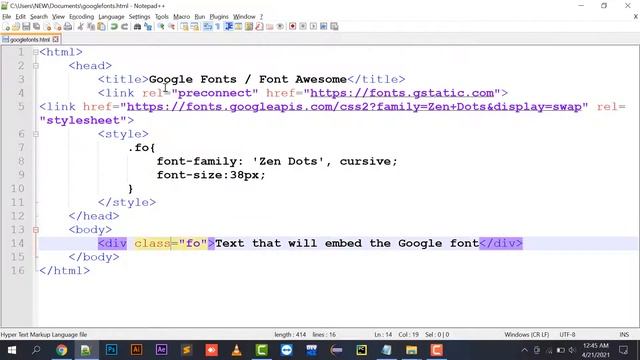Image resolution: width=640 pixels, height=360 pixels.
Task: Open the File menu
Action: click(x=7, y=17)
